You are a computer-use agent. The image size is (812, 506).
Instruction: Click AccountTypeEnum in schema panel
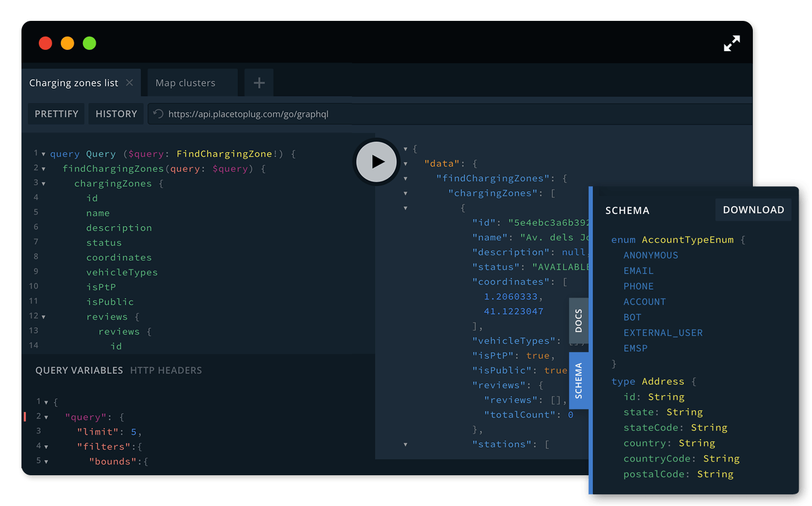(x=687, y=240)
